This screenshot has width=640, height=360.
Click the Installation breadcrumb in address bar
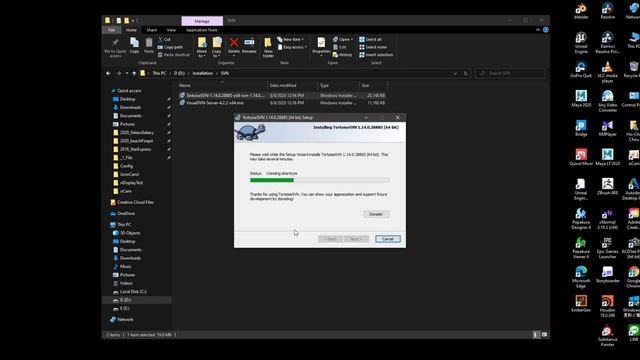point(203,73)
